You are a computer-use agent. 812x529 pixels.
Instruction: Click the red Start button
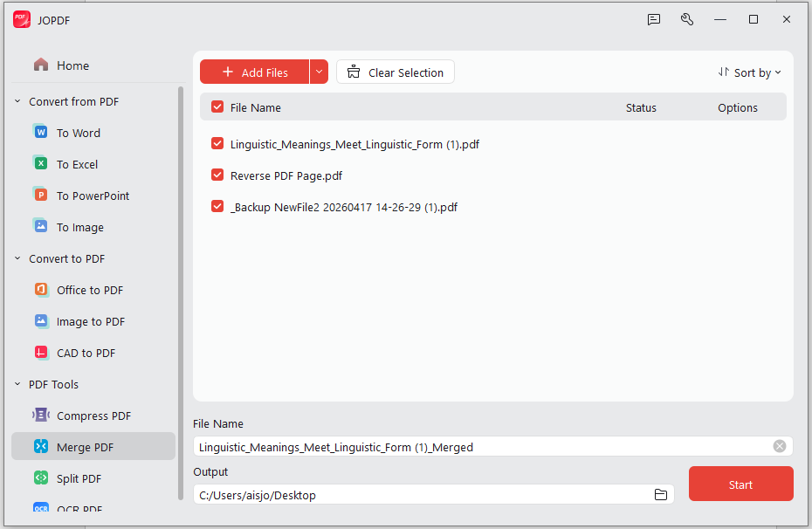740,484
